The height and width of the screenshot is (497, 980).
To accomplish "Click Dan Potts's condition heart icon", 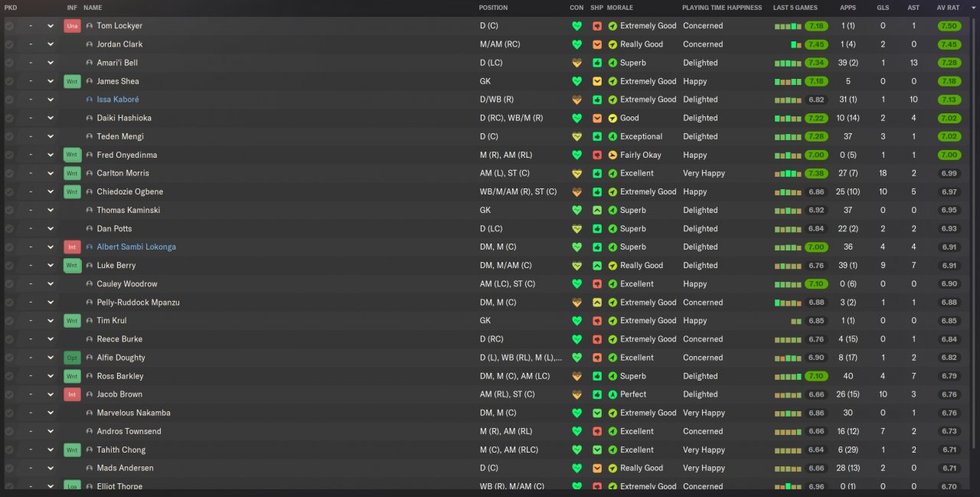I will point(577,228).
